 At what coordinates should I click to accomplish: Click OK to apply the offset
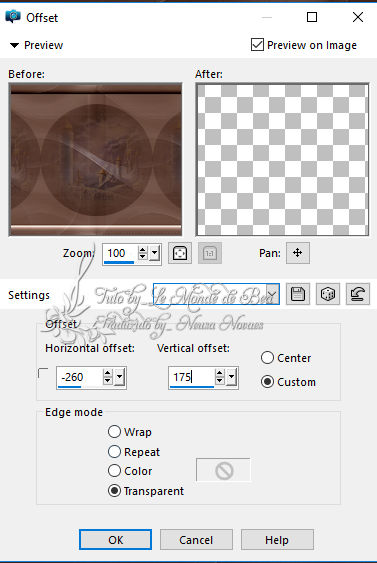pos(115,540)
